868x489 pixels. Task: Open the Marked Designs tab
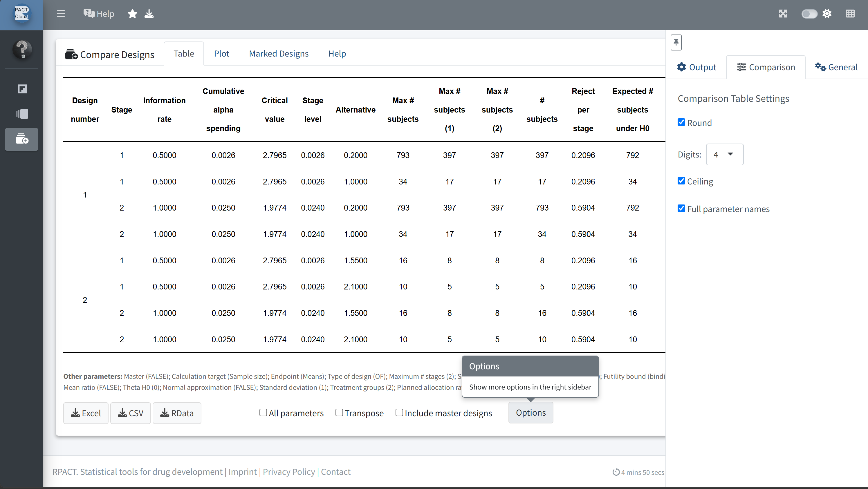pos(279,54)
